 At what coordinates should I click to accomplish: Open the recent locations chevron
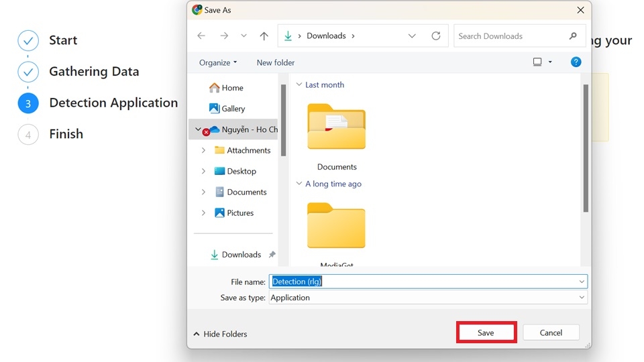point(244,36)
